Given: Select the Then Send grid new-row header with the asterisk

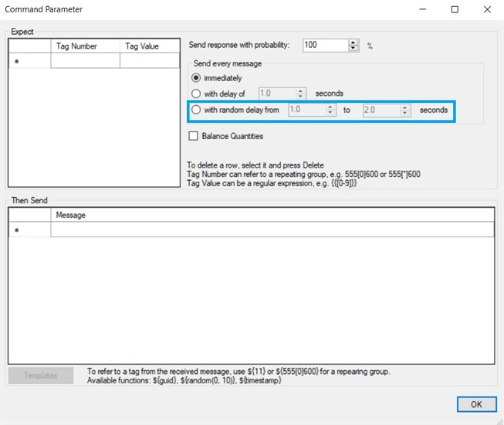Looking at the screenshot, I should point(29,229).
